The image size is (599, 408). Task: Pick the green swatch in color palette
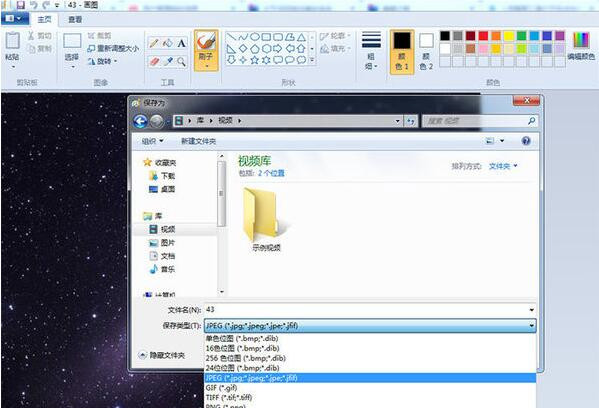[x=521, y=36]
